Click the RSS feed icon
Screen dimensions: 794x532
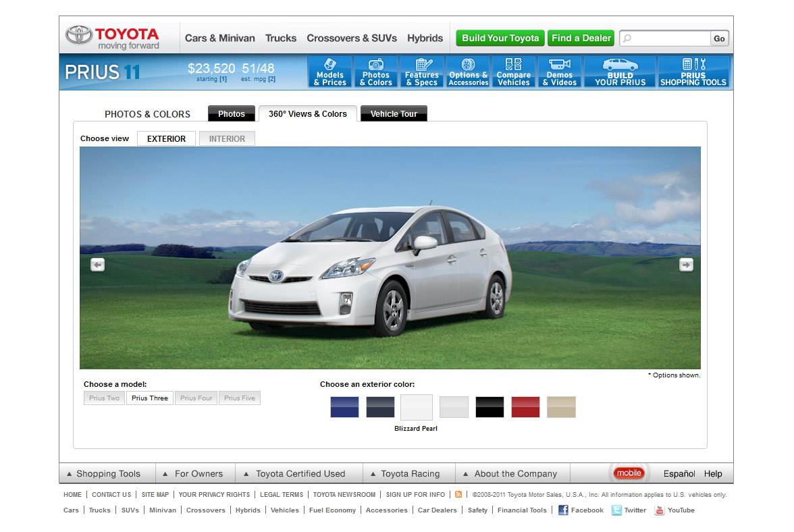(x=458, y=495)
